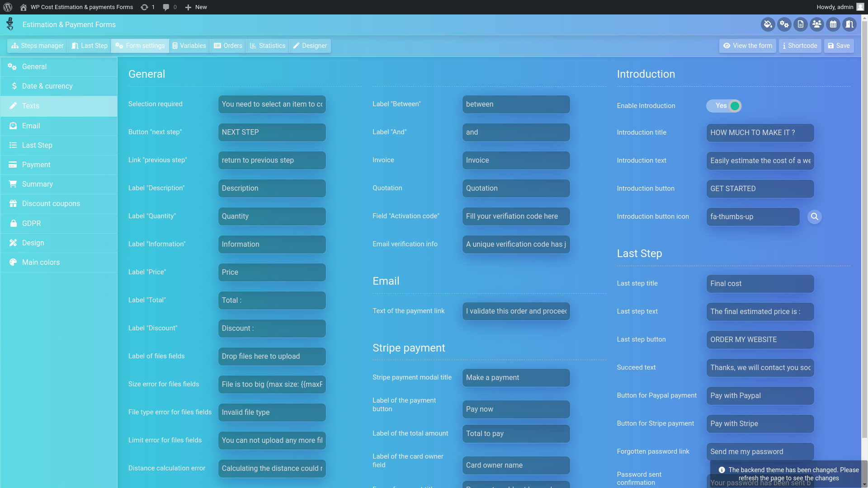
Task: Open Discount coupons settings section
Action: [51, 204]
